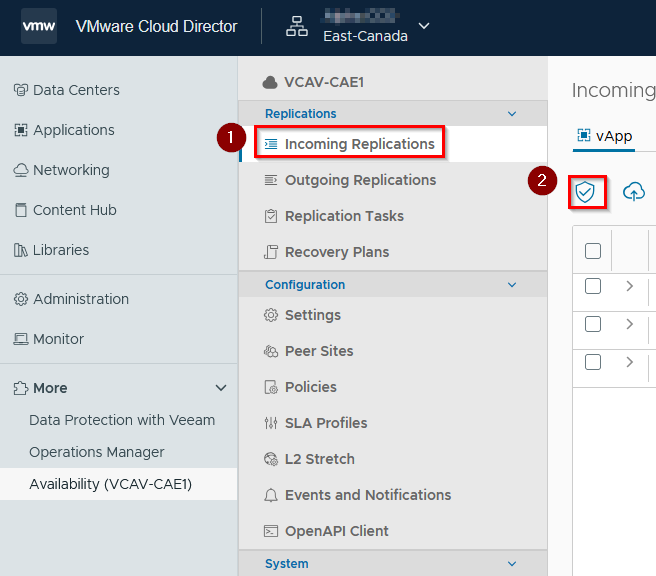Collapse the Replications section chevron
Screen dimensions: 656x576
coord(512,114)
